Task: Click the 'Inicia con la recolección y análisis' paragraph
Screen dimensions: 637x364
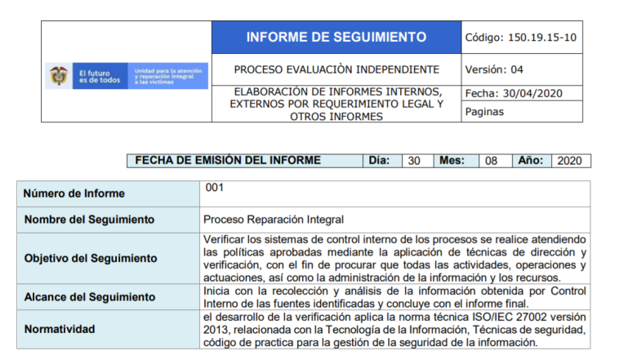Action: tap(394, 297)
